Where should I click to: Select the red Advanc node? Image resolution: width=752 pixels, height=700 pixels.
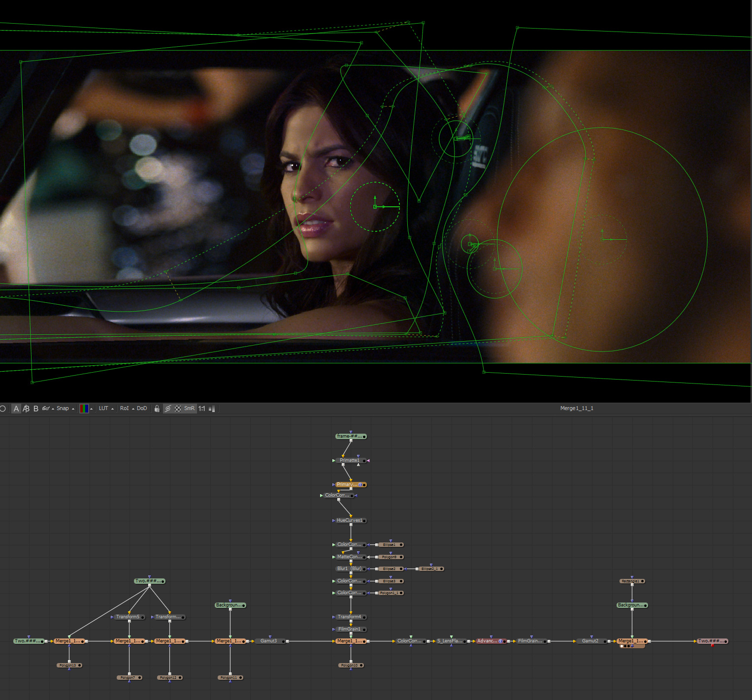click(491, 641)
